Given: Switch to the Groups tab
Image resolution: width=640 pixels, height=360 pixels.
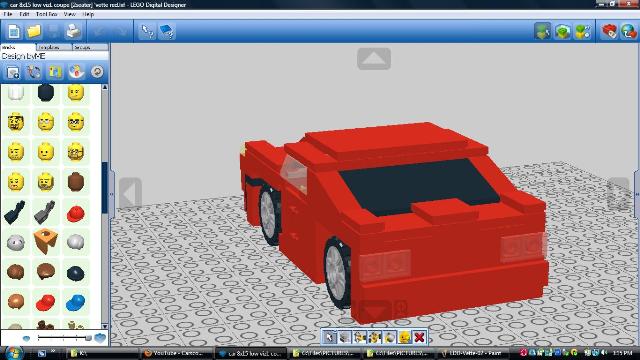Looking at the screenshot, I should (90, 47).
